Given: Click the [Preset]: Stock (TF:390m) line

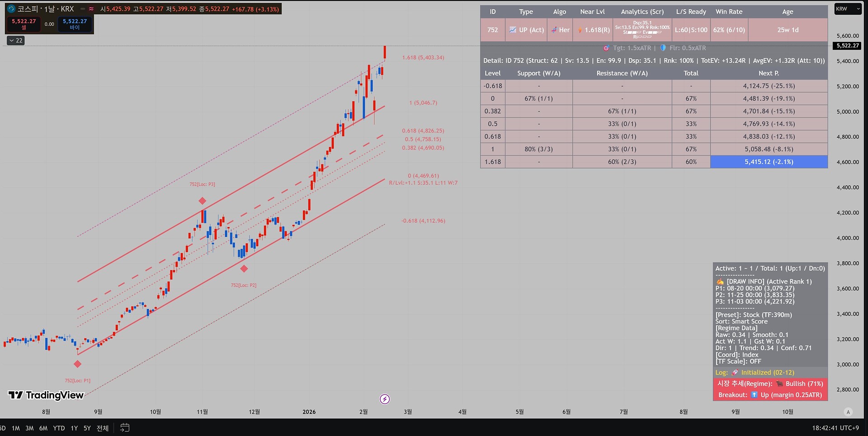Looking at the screenshot, I should 754,315.
